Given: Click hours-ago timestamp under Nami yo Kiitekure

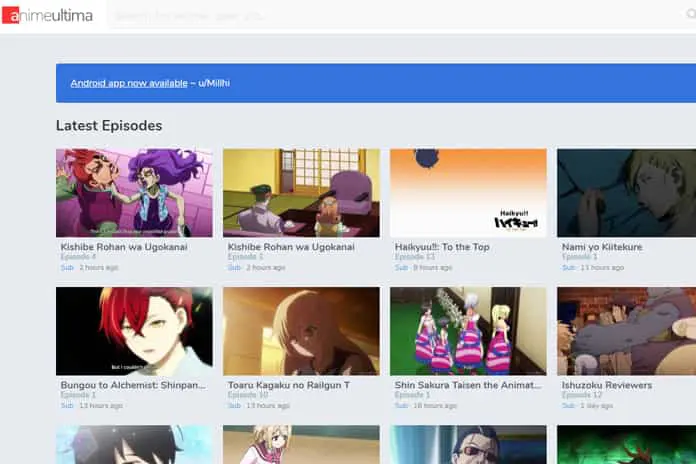Looking at the screenshot, I should click(x=602, y=268).
